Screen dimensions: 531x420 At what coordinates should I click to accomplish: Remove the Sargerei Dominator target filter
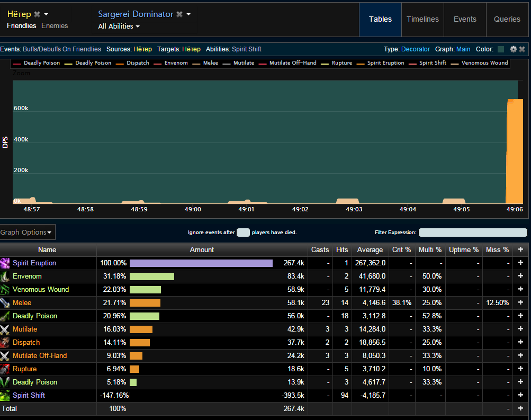tap(179, 14)
